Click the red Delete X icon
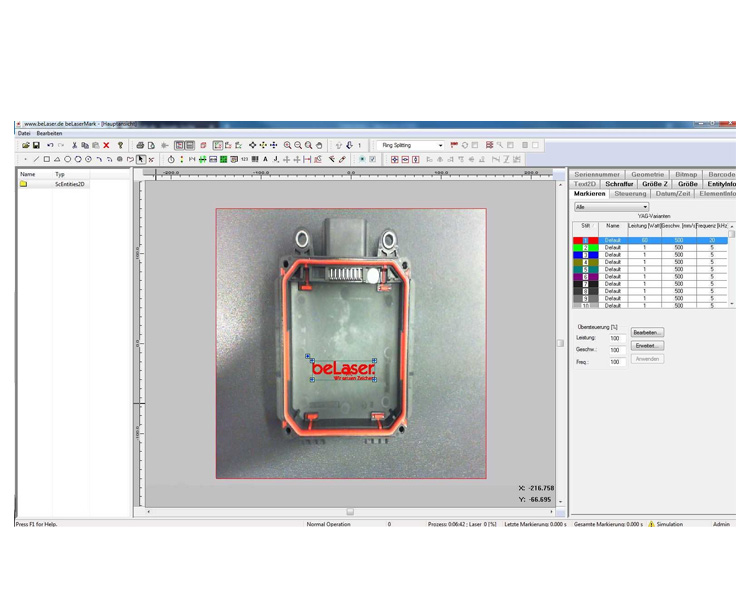Viewport: 750px width, 600px height. [106, 145]
